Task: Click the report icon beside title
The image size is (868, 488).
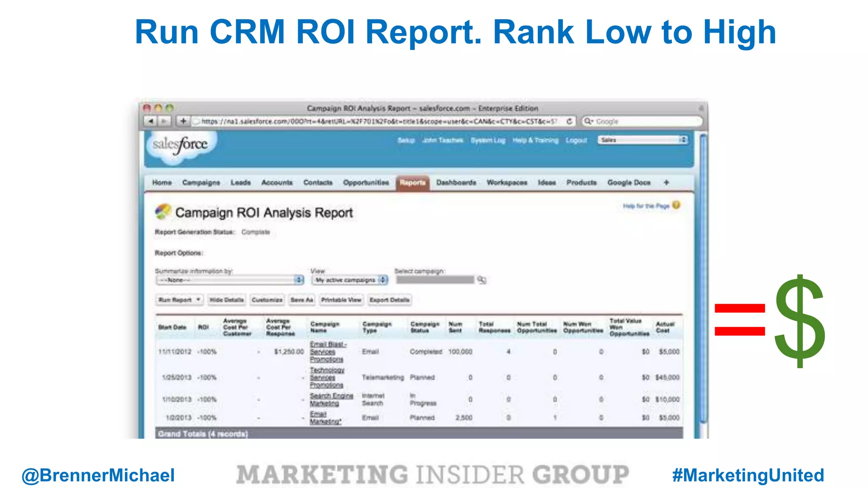Action: pos(163,212)
